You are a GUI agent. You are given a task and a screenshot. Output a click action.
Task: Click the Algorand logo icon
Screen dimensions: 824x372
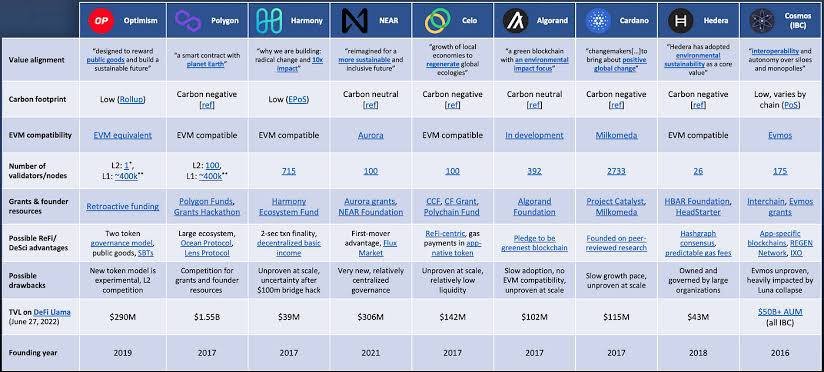[516, 21]
